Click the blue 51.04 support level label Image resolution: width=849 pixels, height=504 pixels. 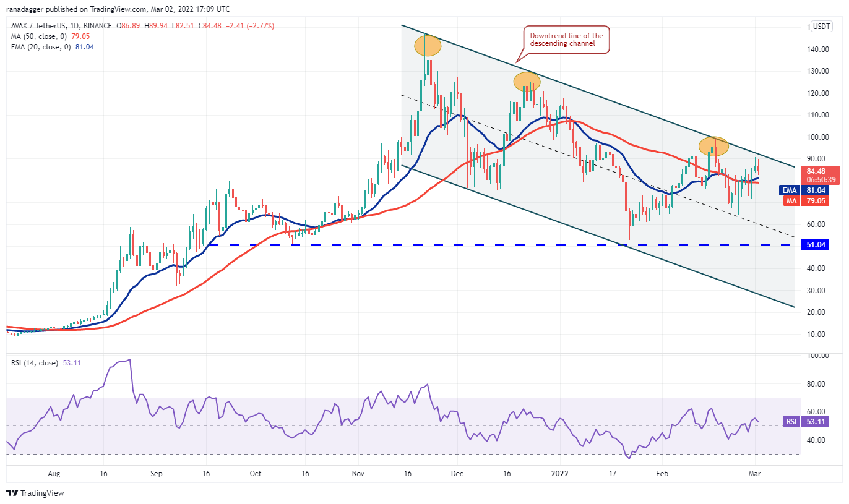816,245
